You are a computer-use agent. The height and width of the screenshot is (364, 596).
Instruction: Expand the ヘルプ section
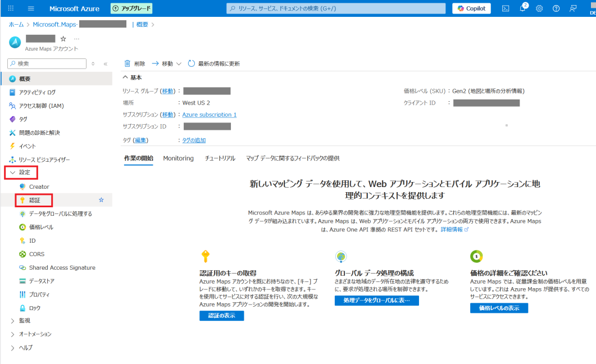coord(12,348)
